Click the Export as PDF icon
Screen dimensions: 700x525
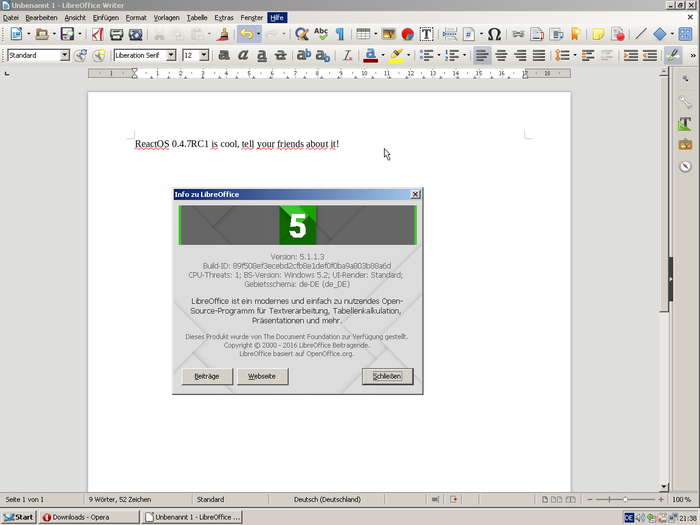[98, 34]
